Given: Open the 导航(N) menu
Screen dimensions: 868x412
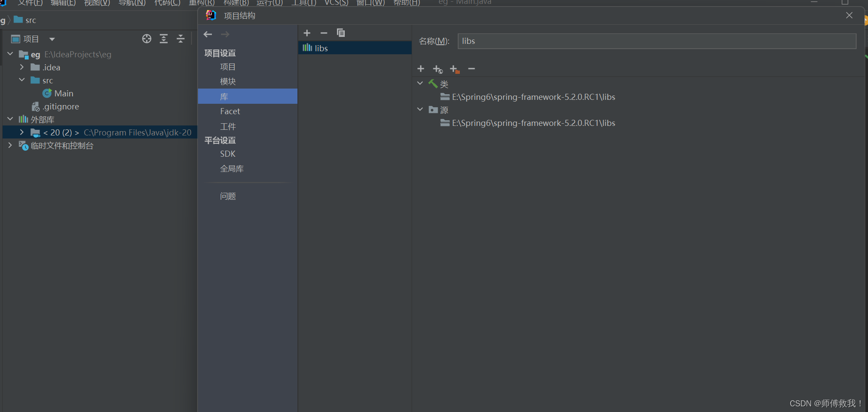Looking at the screenshot, I should pos(132,3).
